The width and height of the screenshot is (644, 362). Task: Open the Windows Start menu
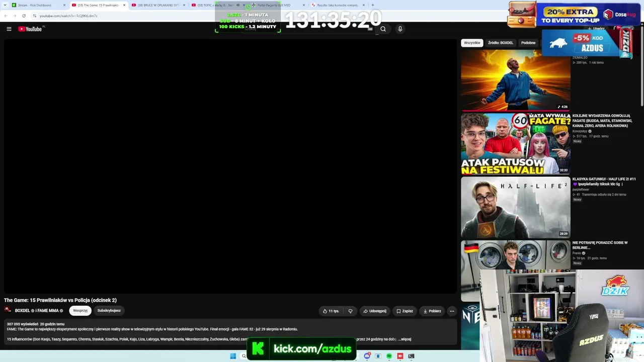click(x=233, y=356)
